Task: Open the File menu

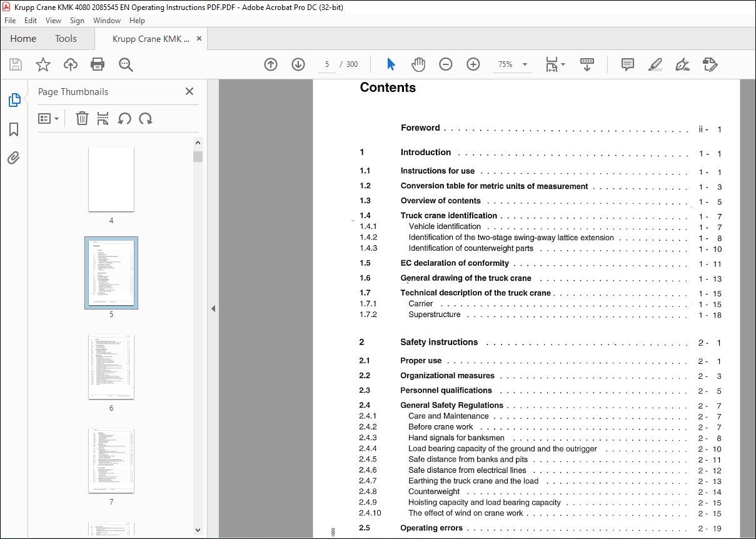Action: [x=10, y=21]
